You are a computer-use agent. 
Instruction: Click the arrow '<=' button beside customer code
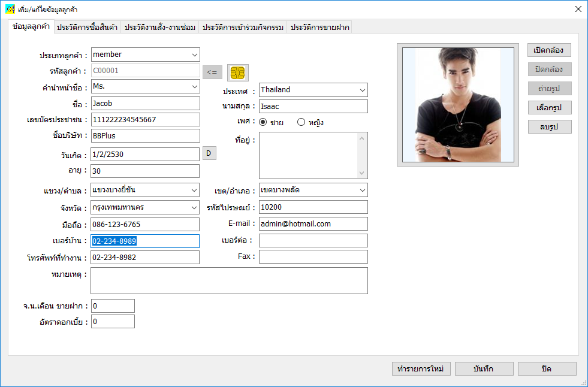[x=212, y=72]
